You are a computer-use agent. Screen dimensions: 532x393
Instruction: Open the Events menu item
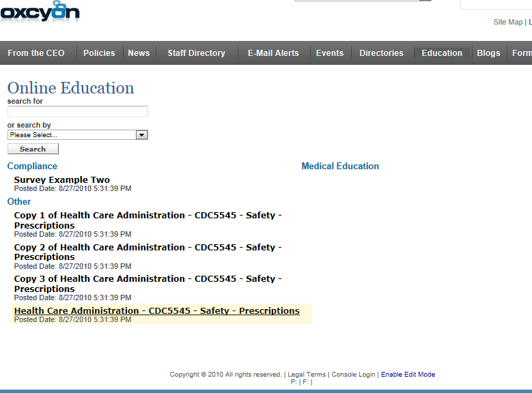tap(330, 53)
